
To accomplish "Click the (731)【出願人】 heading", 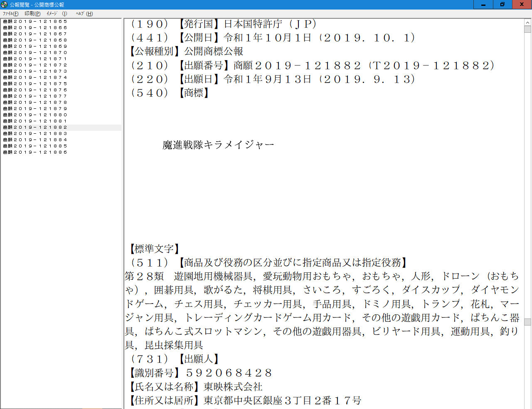I will point(174,359).
